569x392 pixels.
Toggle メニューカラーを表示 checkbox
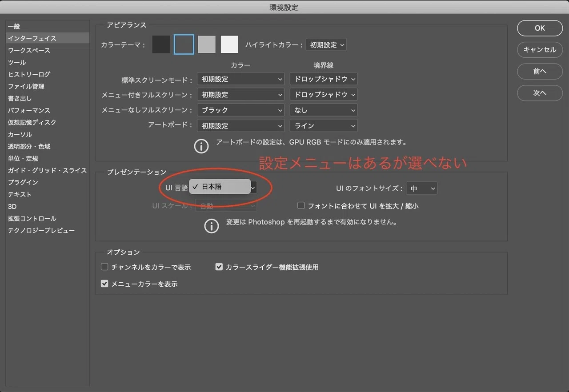pyautogui.click(x=105, y=284)
